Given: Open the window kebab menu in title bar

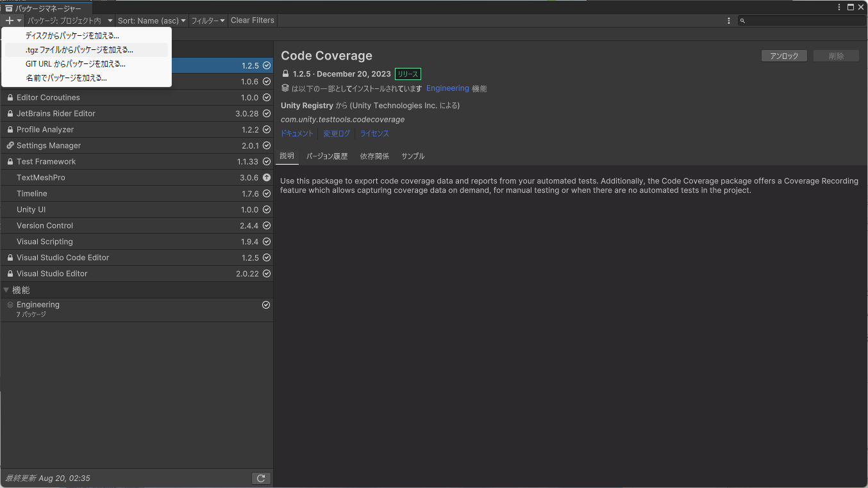Looking at the screenshot, I should [839, 7].
